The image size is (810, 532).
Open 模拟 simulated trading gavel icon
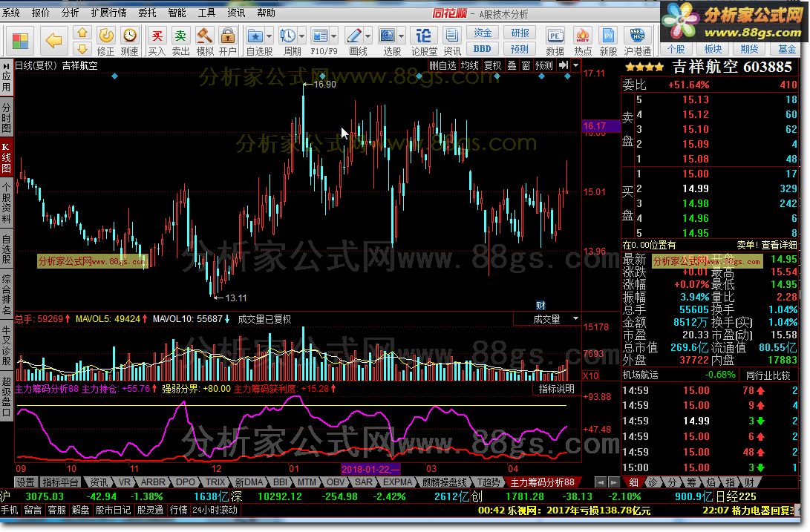pos(205,41)
